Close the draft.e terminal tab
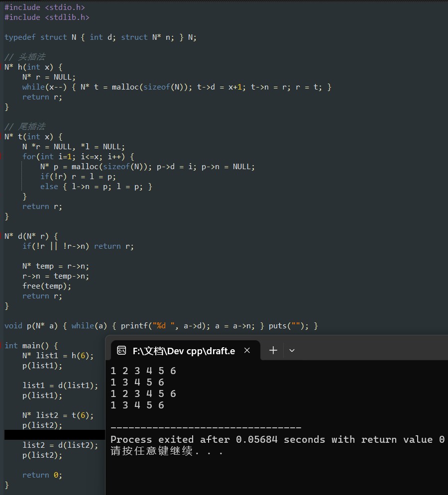The height and width of the screenshot is (495, 448). [x=247, y=350]
